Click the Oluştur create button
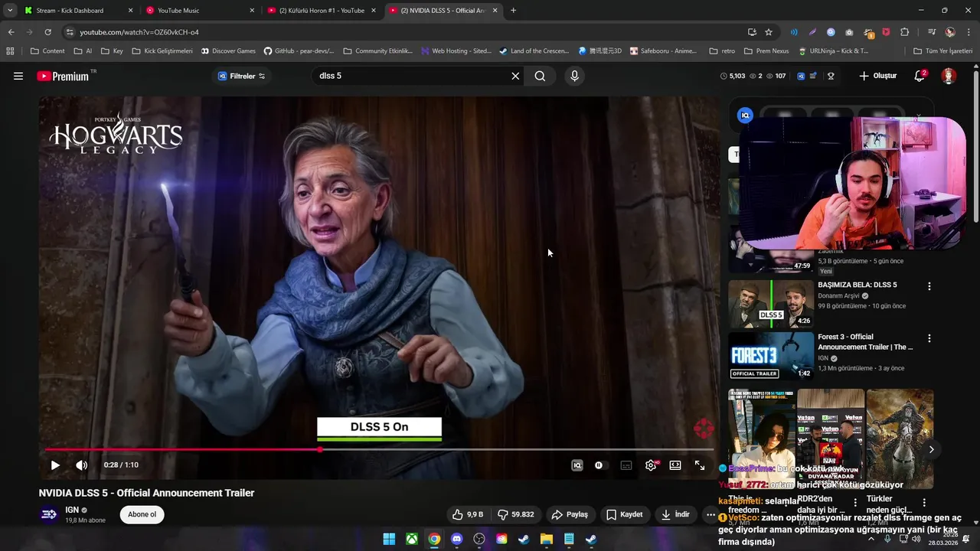 pyautogui.click(x=877, y=76)
